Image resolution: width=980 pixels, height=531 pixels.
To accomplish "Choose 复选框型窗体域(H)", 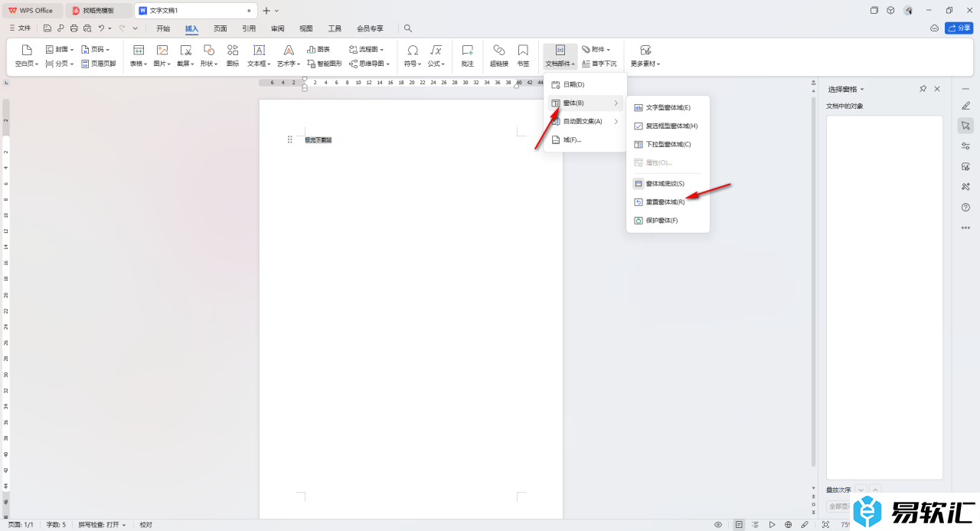I will click(x=668, y=126).
